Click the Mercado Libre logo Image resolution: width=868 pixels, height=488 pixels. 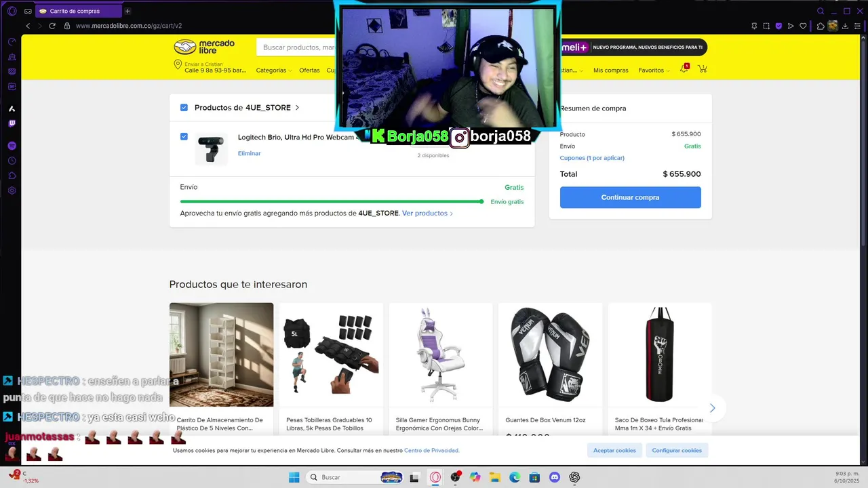point(204,47)
